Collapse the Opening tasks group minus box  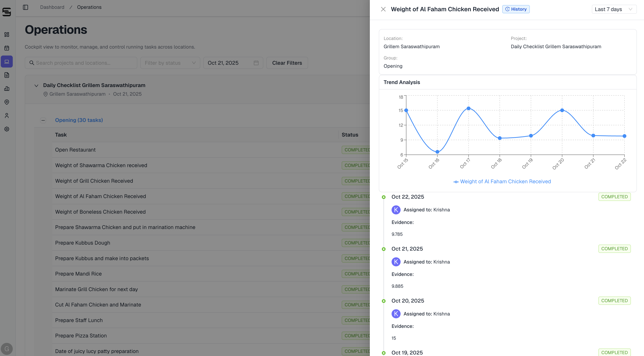(43, 120)
